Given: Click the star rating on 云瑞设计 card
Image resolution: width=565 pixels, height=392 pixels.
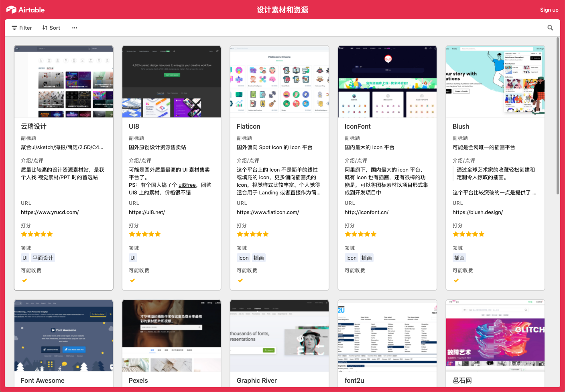Looking at the screenshot, I should point(37,234).
